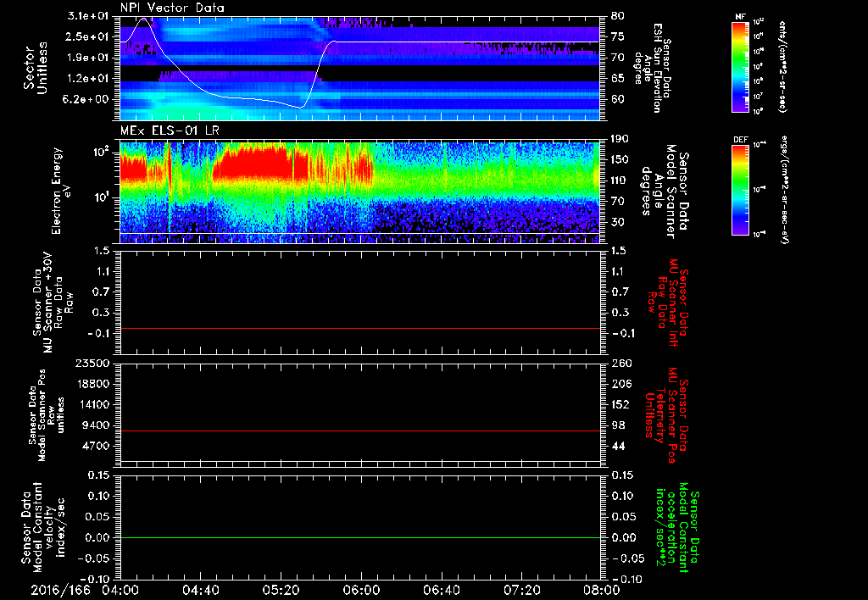868x600 pixels.
Task: Click the '23500' scanner position tick label
Action: click(91, 364)
